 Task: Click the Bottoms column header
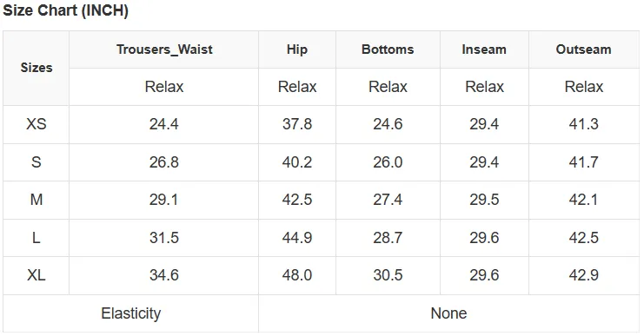tap(388, 49)
